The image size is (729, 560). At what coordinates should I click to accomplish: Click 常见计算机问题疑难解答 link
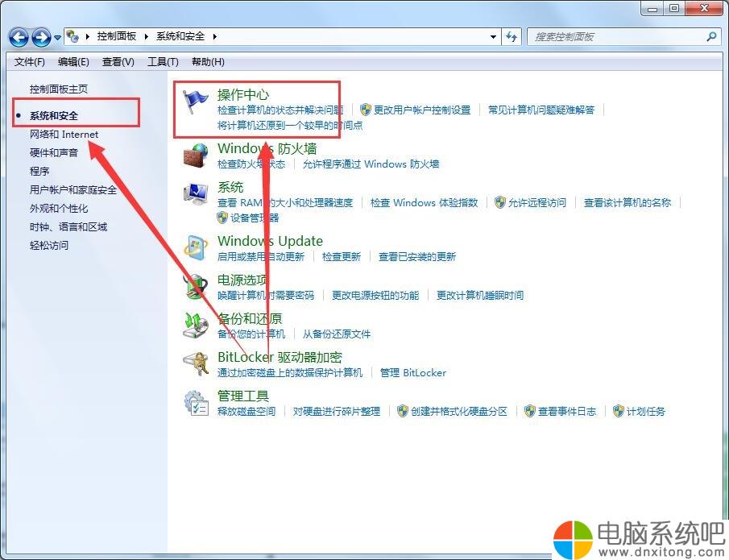click(x=541, y=110)
